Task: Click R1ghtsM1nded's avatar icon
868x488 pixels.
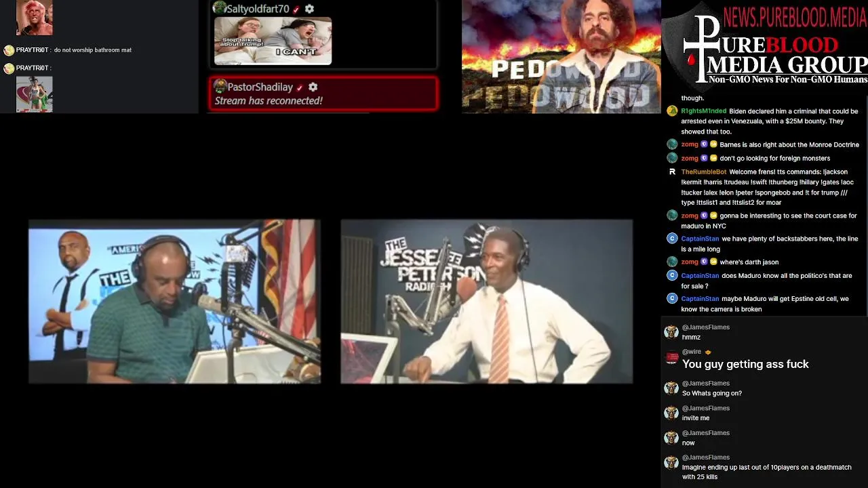Action: click(x=672, y=111)
